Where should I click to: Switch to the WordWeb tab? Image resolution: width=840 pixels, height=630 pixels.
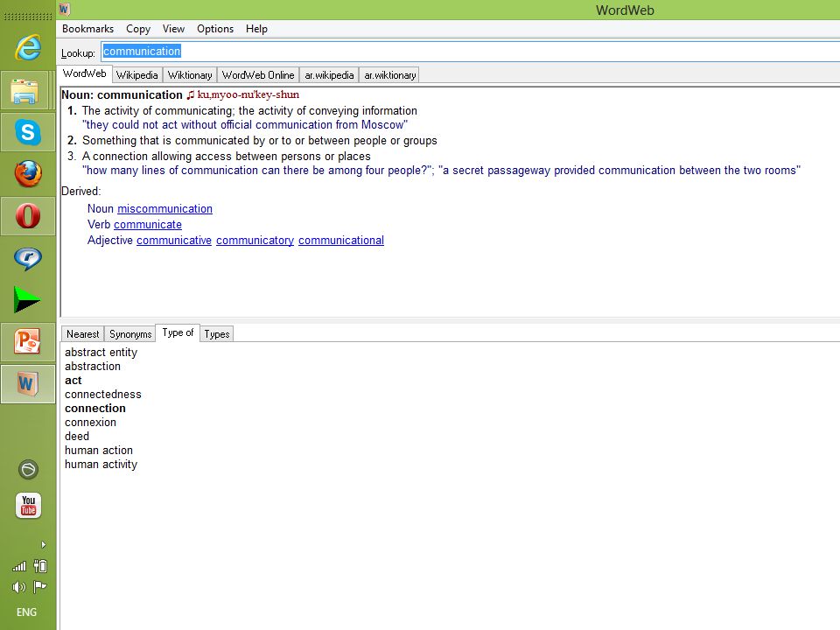(x=85, y=73)
